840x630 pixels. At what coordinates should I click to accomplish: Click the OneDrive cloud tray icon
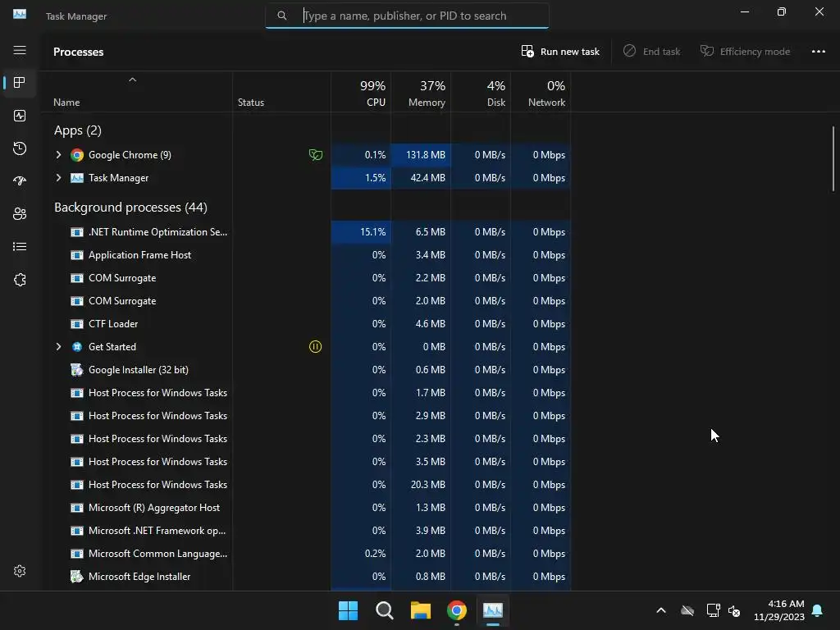click(x=687, y=610)
